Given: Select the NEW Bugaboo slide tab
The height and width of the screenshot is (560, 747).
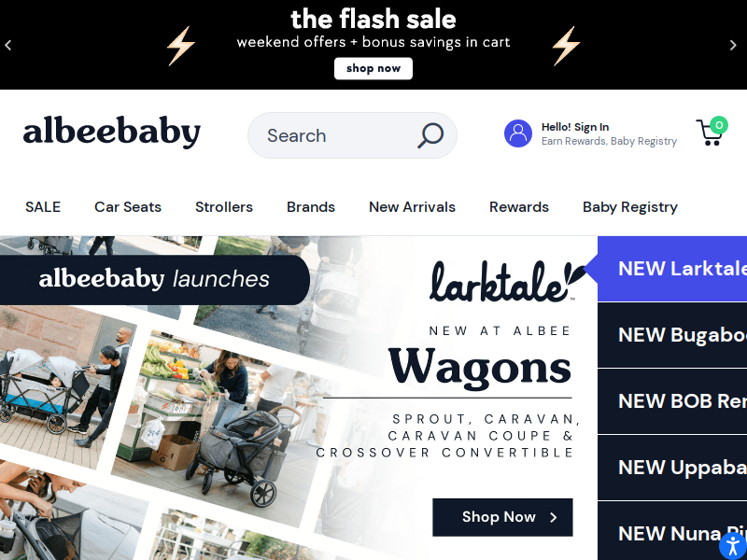Looking at the screenshot, I should (672, 335).
